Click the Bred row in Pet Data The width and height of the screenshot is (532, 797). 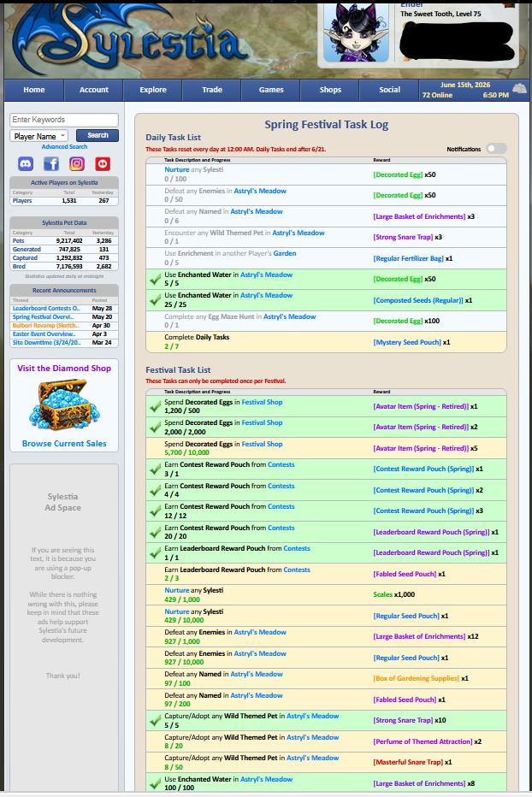click(x=64, y=266)
